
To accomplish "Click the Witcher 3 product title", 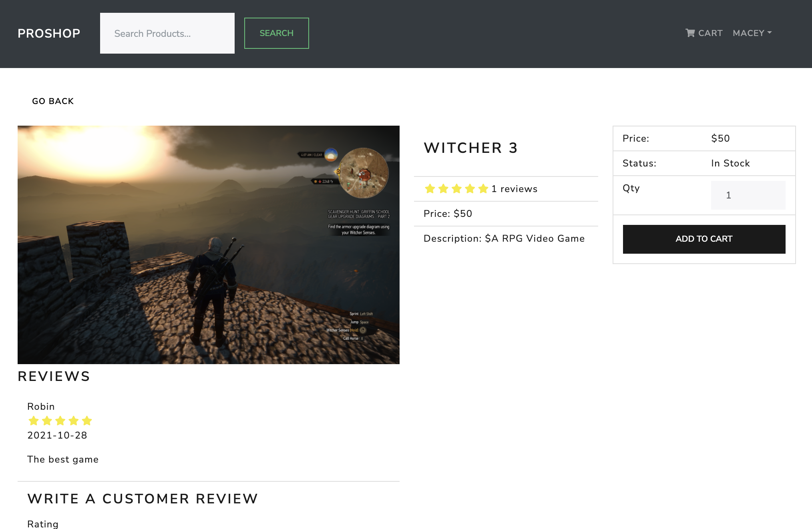I will point(470,148).
